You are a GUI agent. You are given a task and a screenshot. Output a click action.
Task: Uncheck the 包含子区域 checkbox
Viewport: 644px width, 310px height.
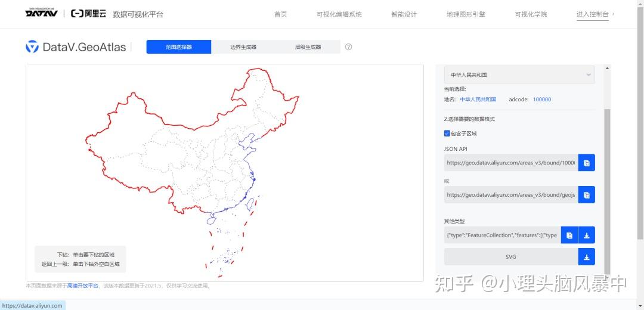click(447, 134)
